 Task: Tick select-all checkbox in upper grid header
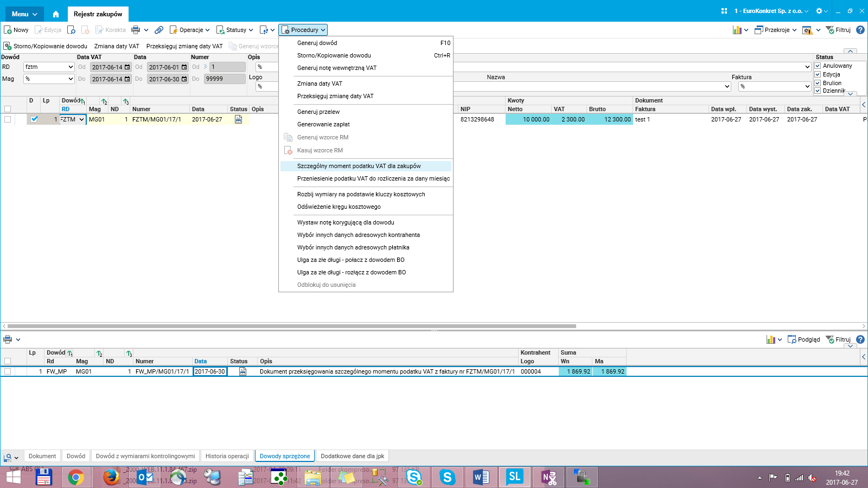point(8,109)
